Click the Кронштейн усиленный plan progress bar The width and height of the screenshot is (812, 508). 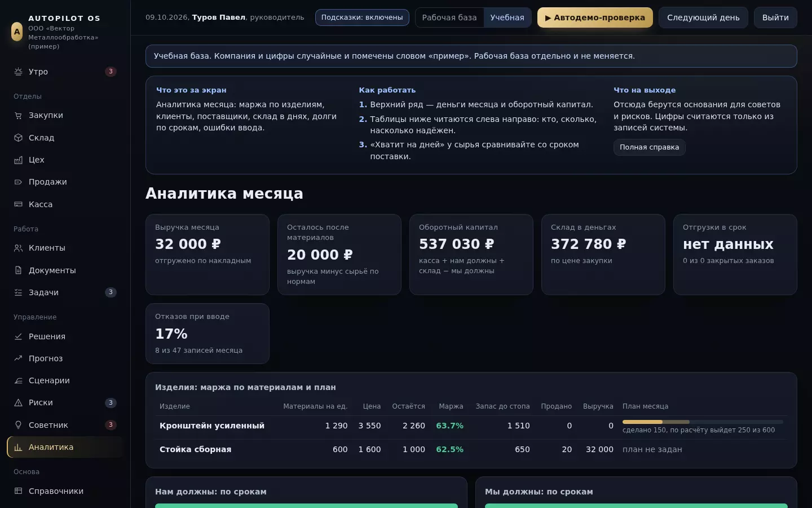click(703, 422)
